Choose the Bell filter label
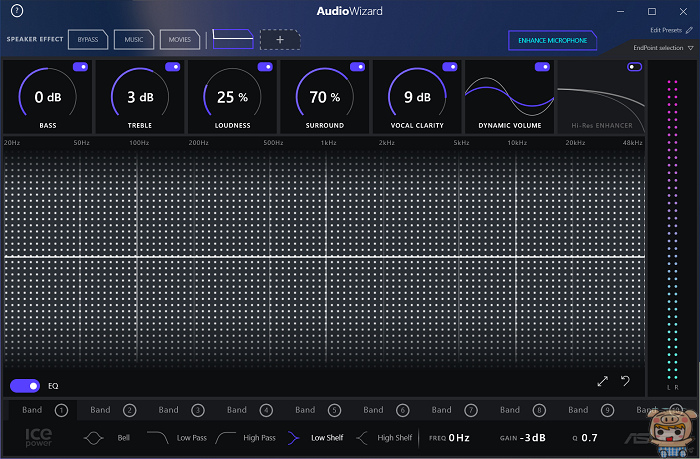This screenshot has width=700, height=459. (x=124, y=438)
